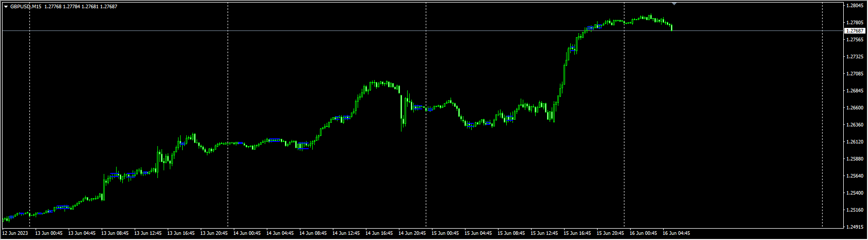This screenshot has height=240, width=868.
Task: Click the 14 Jun 08:45 time label
Action: pos(313,233)
